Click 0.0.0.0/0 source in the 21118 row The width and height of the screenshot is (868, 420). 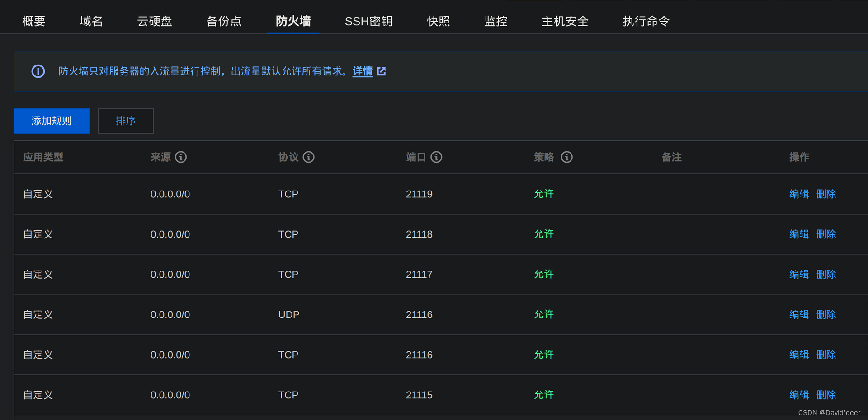click(x=170, y=234)
